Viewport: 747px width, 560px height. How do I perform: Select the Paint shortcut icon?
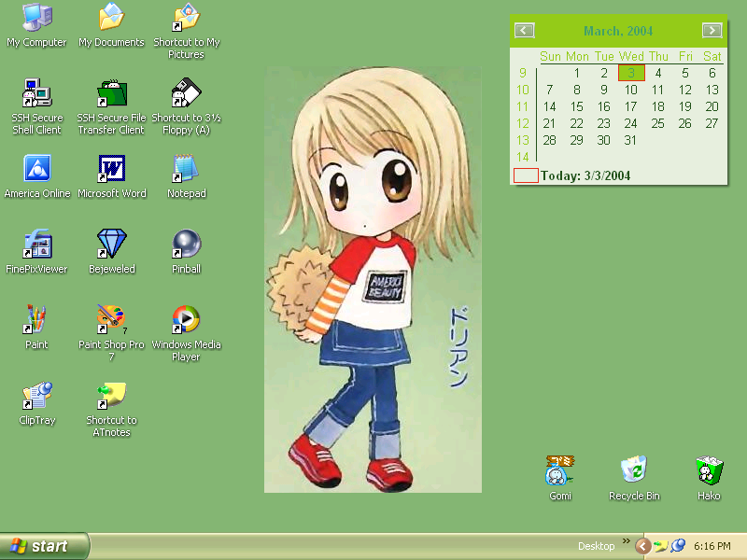click(36, 319)
